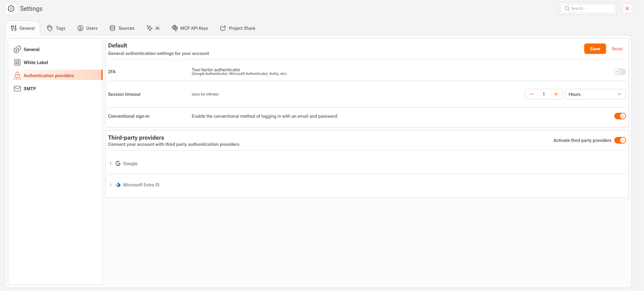This screenshot has width=644, height=291.
Task: Open SMTP settings via envelope icon
Action: click(17, 89)
